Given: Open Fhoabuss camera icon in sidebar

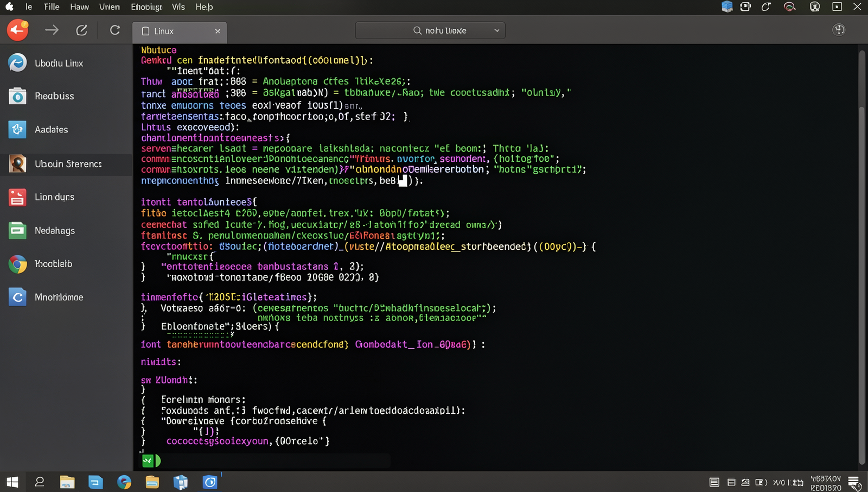Looking at the screenshot, I should tap(17, 96).
